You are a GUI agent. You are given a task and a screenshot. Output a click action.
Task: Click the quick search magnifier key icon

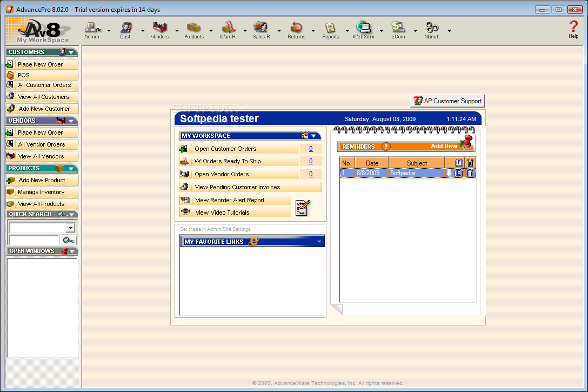click(68, 240)
